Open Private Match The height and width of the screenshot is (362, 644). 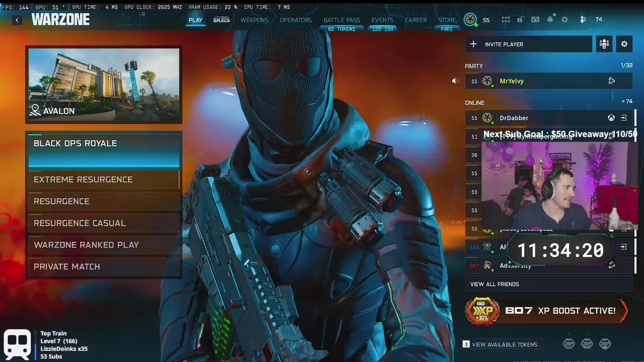(104, 266)
